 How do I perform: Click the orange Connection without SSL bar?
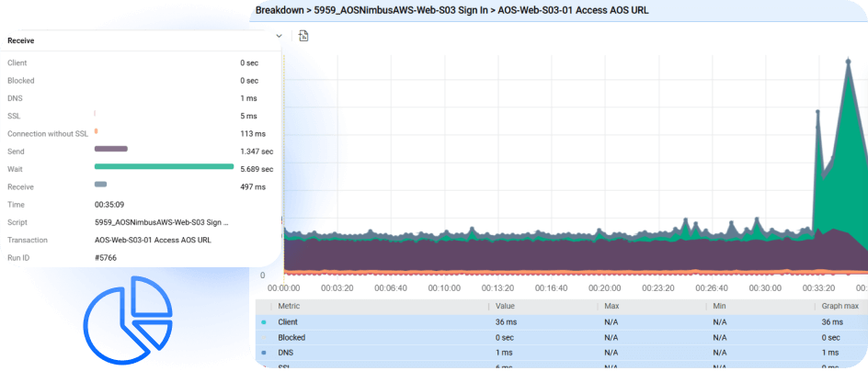(x=97, y=131)
